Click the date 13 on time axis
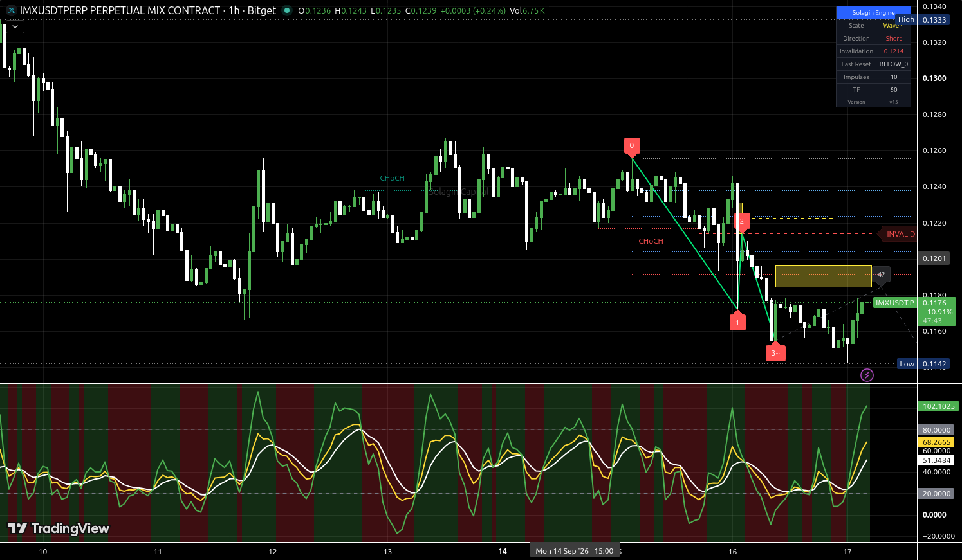This screenshot has width=962, height=560. [x=388, y=552]
